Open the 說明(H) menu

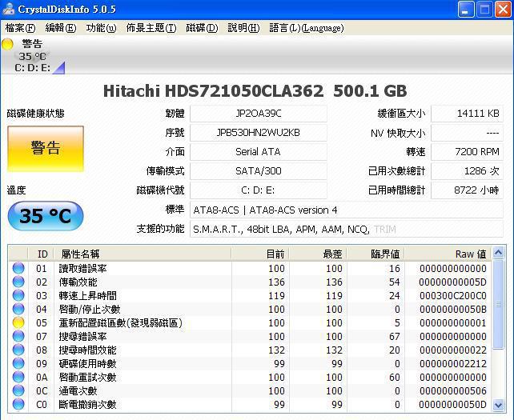pyautogui.click(x=243, y=28)
